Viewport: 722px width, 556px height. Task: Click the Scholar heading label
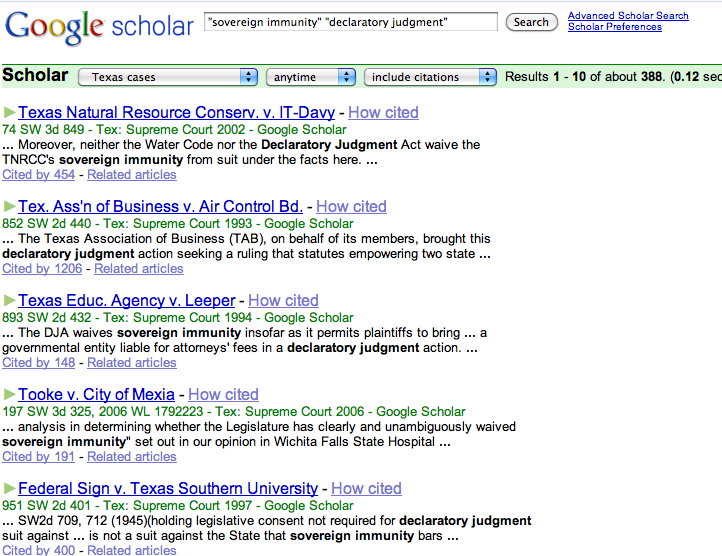(x=35, y=75)
